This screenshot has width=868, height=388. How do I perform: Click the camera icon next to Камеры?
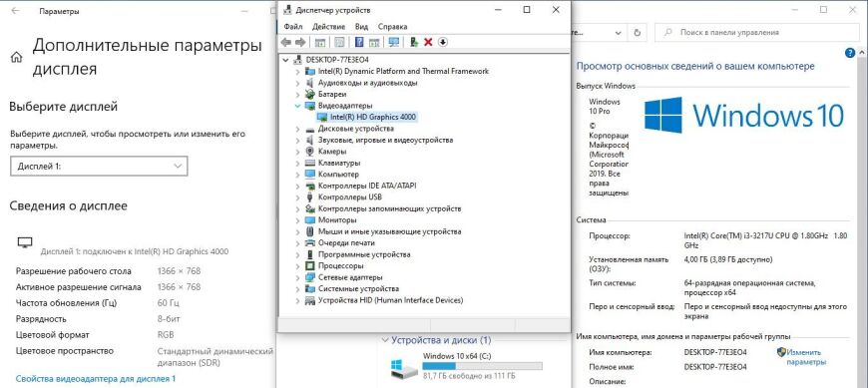pyautogui.click(x=310, y=151)
